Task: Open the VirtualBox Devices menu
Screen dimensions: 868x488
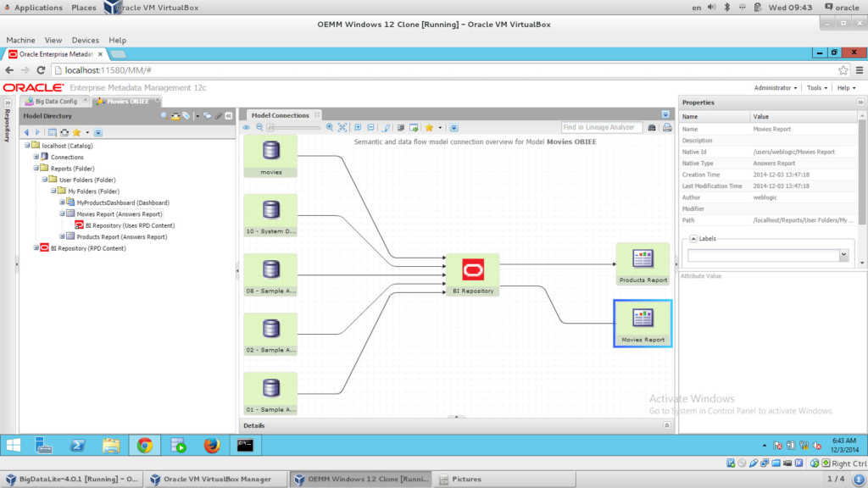Action: [86, 41]
